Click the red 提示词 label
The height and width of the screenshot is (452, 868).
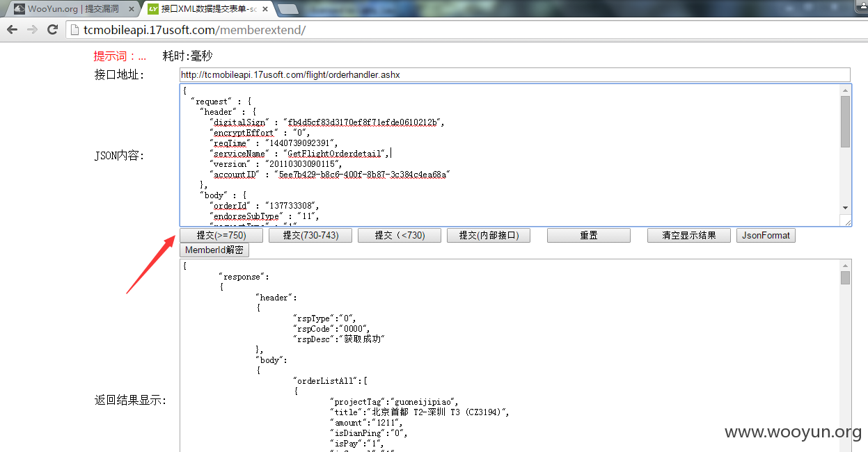(120, 56)
